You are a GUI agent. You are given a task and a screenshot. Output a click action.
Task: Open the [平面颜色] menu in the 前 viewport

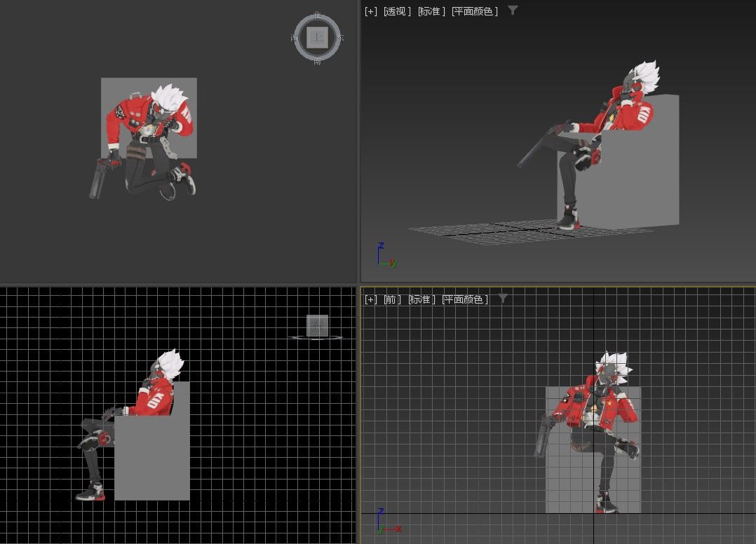point(465,300)
